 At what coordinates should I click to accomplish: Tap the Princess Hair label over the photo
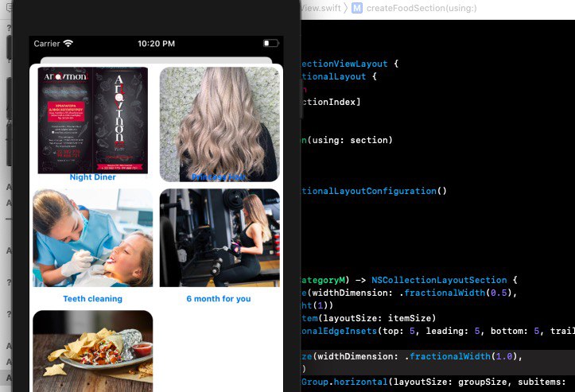point(219,177)
